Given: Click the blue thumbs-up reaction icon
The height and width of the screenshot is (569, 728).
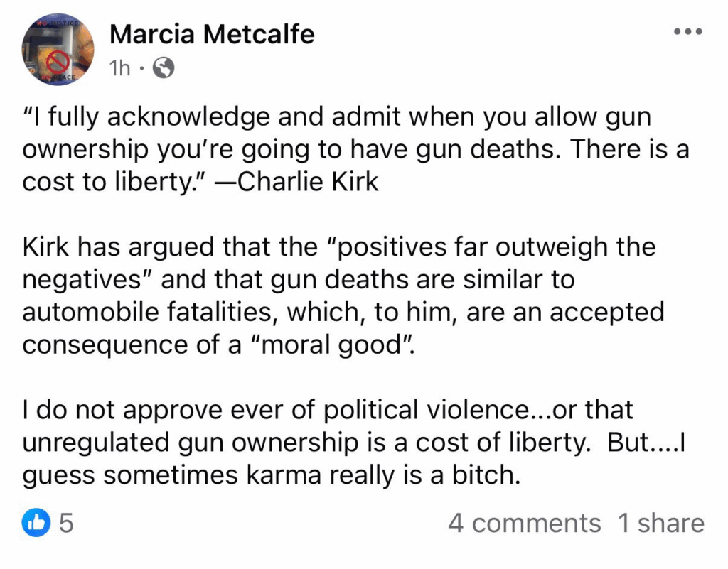Looking at the screenshot, I should 37,524.
